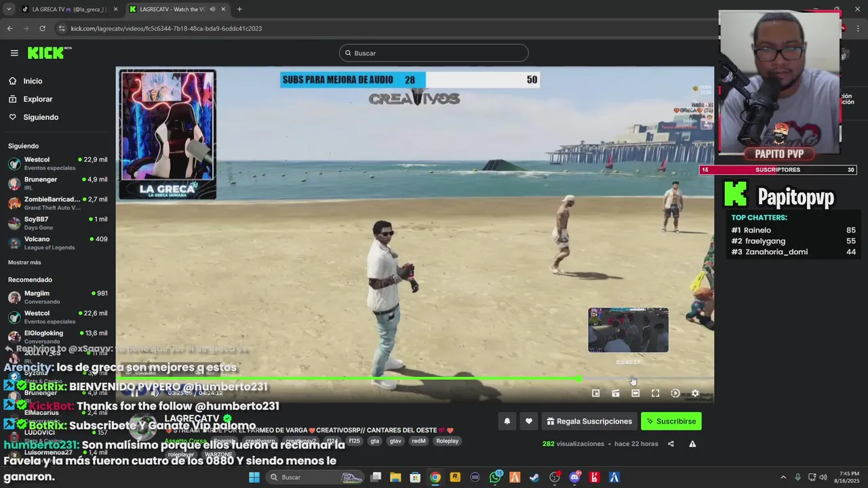Select the f125 tag
Screen dimensions: 868x488
[354, 441]
